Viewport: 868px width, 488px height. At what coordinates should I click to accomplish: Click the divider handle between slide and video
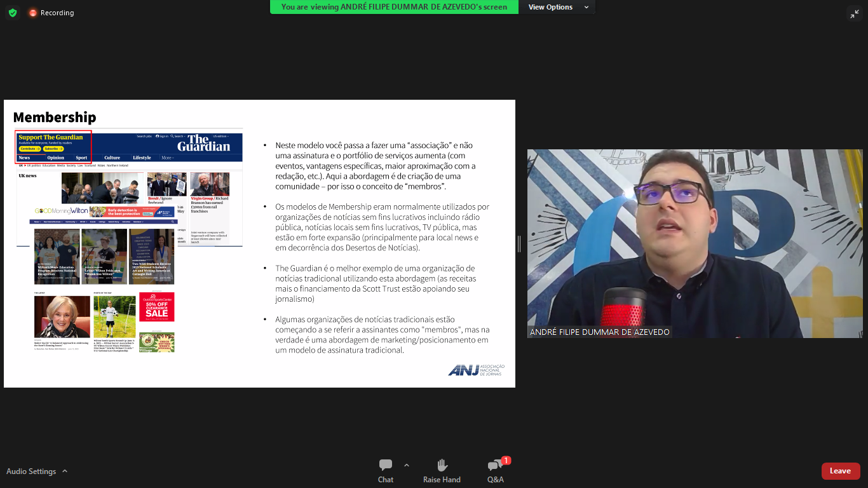[x=519, y=243]
